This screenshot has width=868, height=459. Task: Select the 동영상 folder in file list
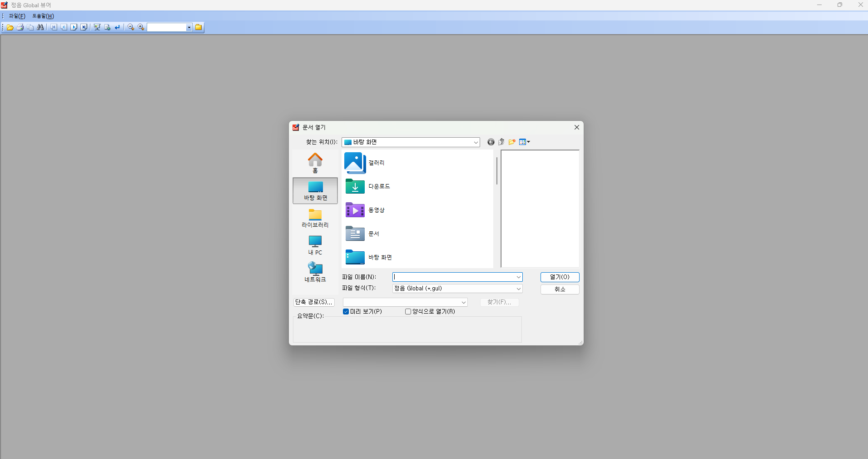tap(365, 210)
